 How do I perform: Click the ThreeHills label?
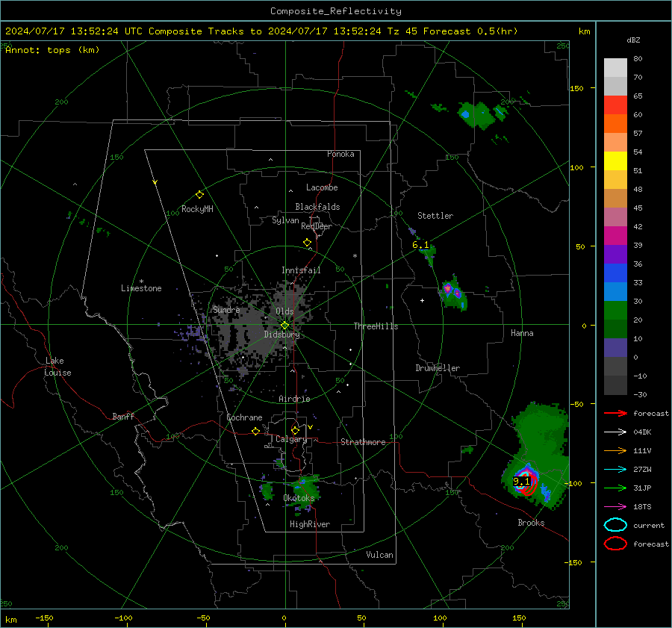[x=376, y=326]
